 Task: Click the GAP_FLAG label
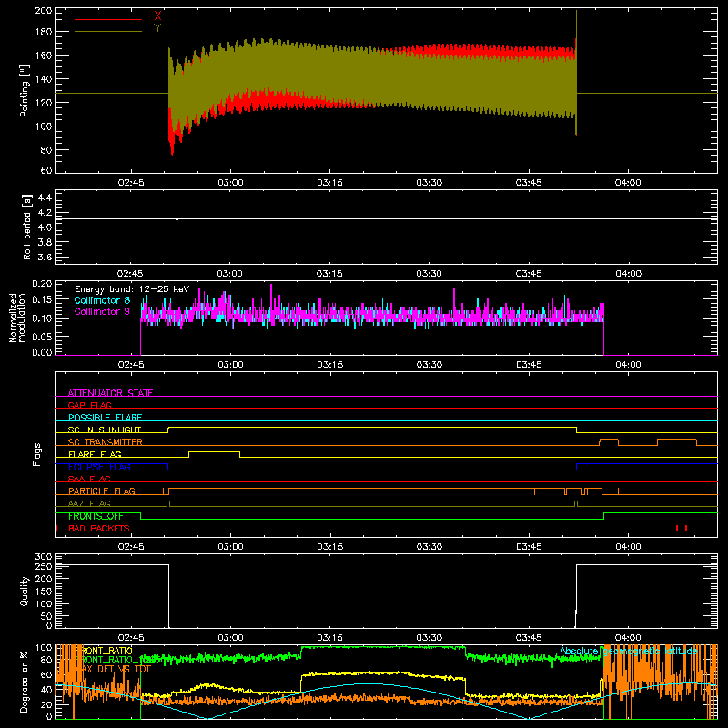(89, 405)
